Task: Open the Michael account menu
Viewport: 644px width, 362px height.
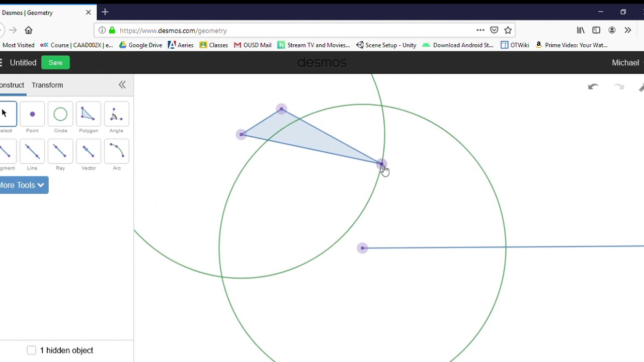Action: [627, 63]
